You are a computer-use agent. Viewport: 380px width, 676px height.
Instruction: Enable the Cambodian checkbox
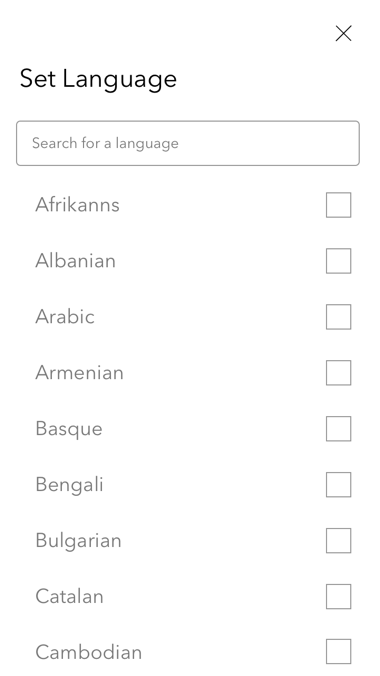click(339, 652)
